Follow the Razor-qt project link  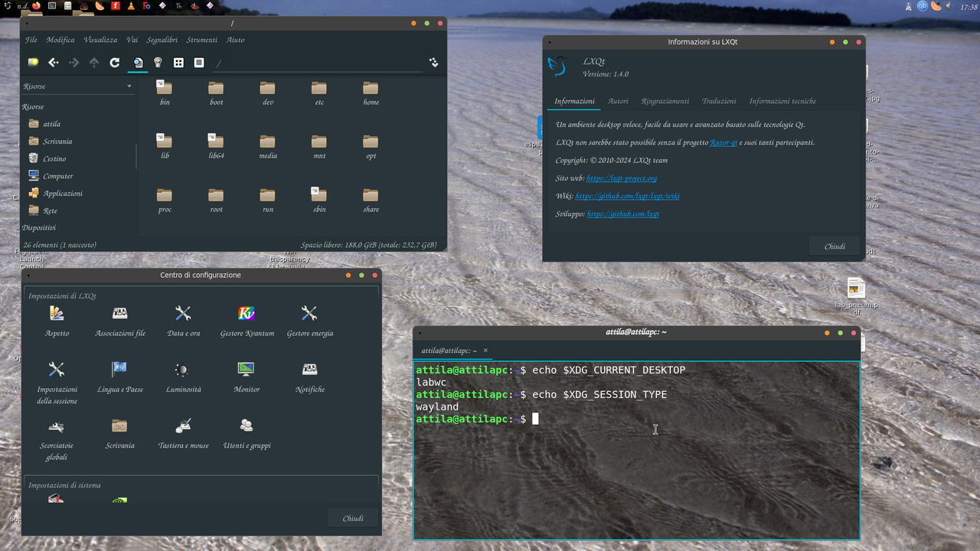724,142
